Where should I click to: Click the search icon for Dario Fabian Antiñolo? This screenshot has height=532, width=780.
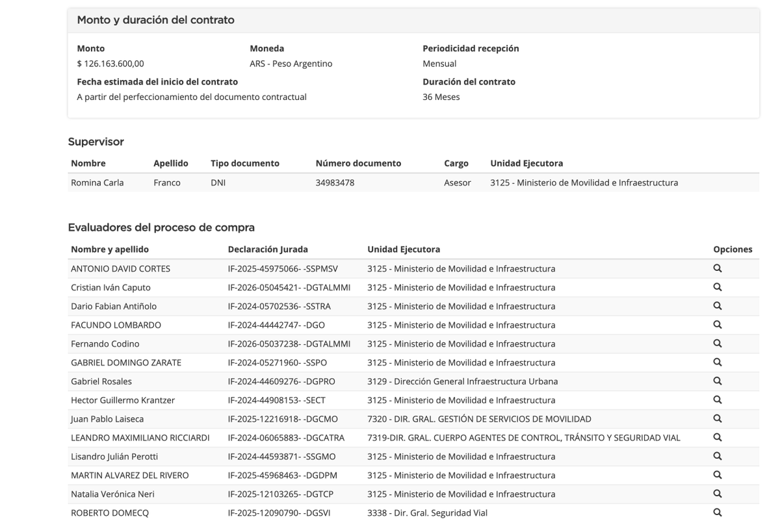tap(718, 306)
